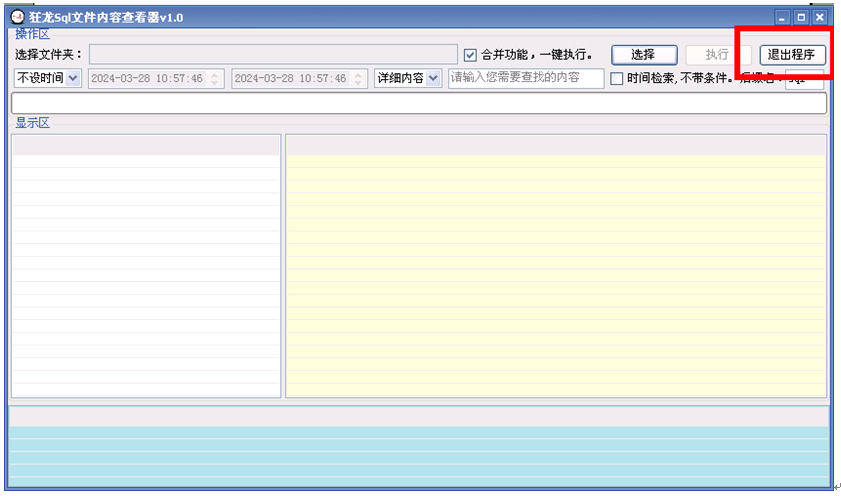841x496 pixels.
Task: Focus the search content input box
Action: (526, 78)
